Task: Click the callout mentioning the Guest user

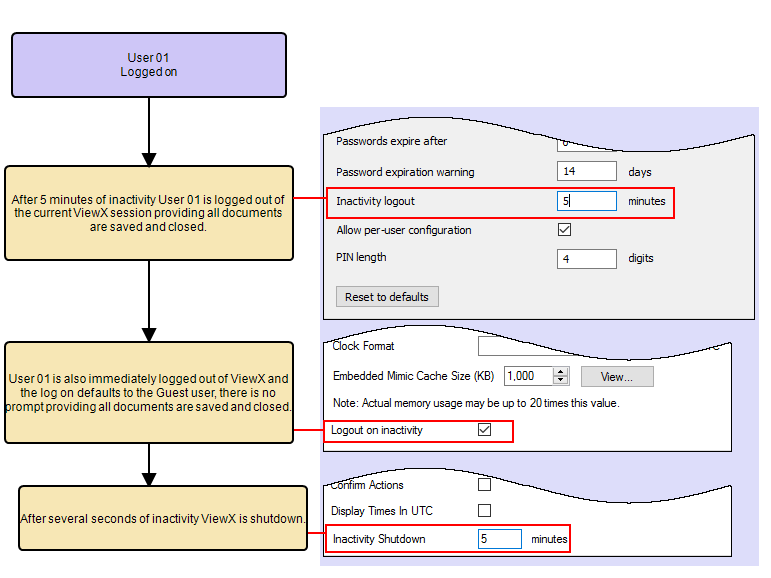Action: coord(149,393)
